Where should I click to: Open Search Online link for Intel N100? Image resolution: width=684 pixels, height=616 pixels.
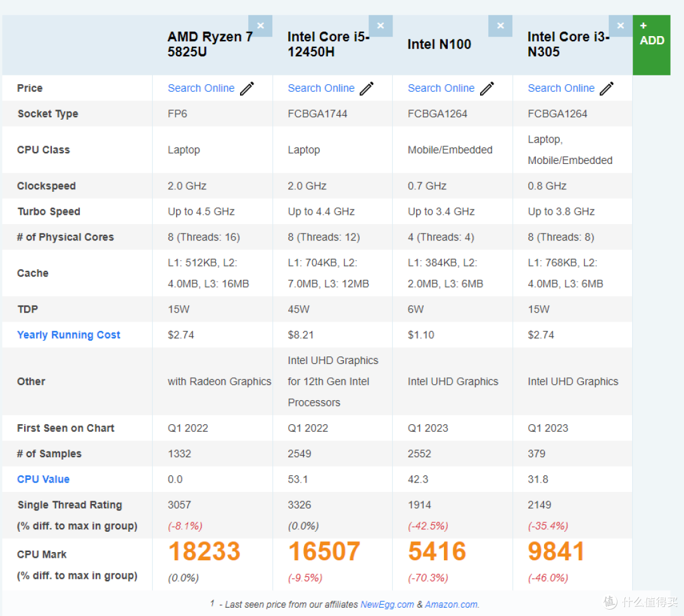441,88
